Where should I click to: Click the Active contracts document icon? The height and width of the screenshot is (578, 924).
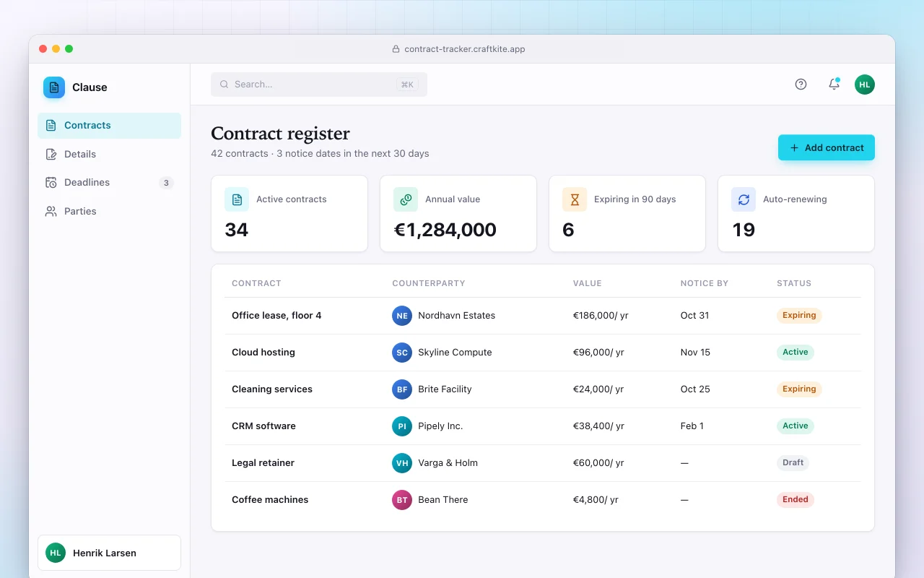click(x=237, y=199)
